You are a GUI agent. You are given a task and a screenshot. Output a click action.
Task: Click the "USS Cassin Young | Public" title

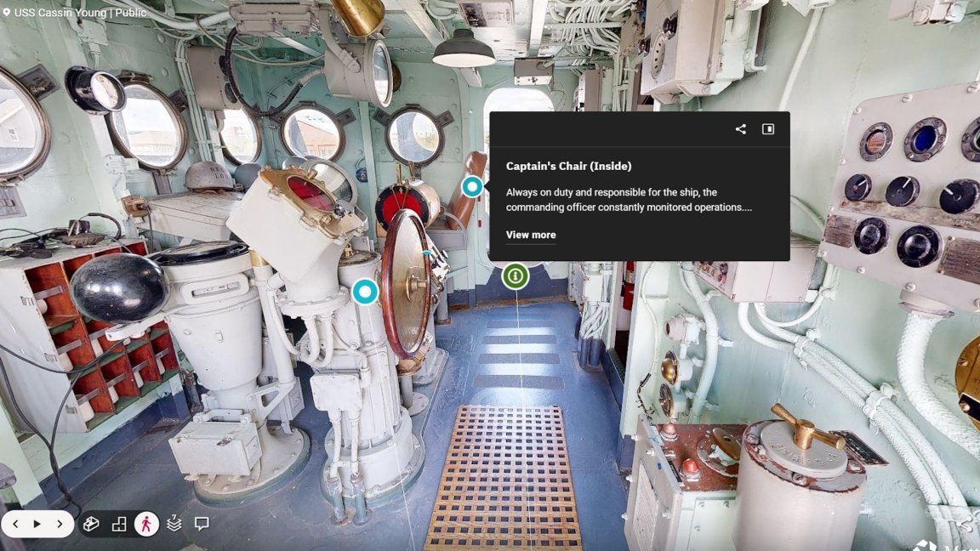coord(80,13)
